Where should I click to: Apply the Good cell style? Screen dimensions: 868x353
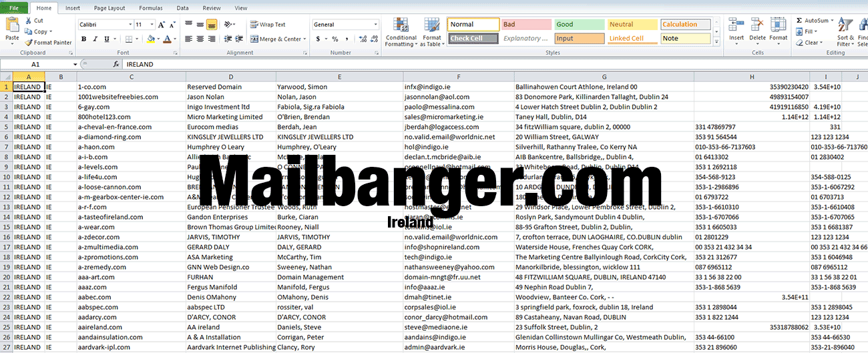(580, 25)
